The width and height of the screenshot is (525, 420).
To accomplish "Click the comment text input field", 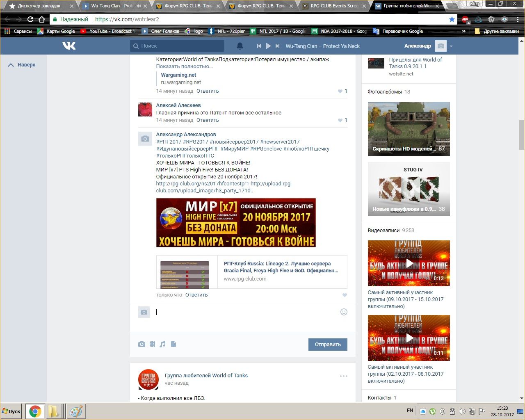I will (246, 312).
